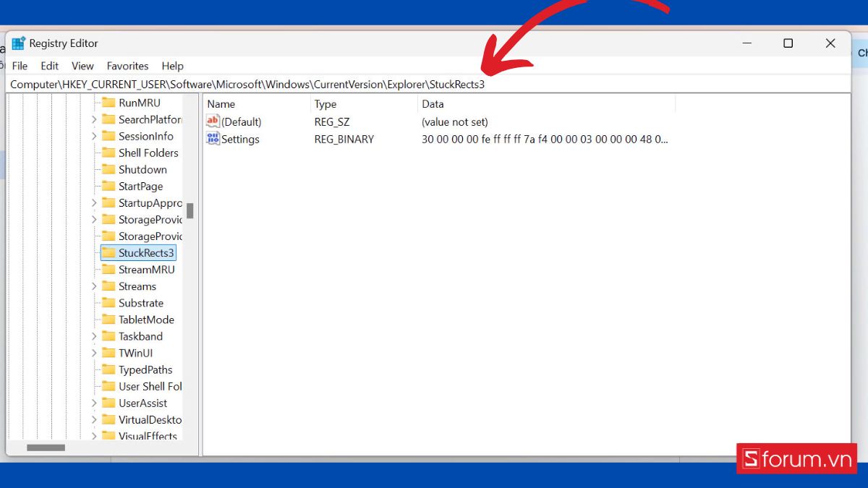The height and width of the screenshot is (488, 868).
Task: Expand the Streams key
Action: (94, 286)
